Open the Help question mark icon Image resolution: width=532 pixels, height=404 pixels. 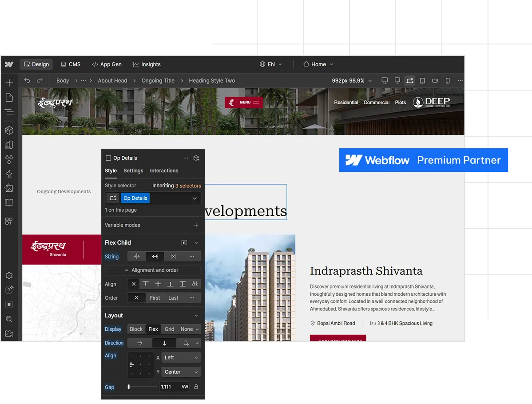pos(9,290)
